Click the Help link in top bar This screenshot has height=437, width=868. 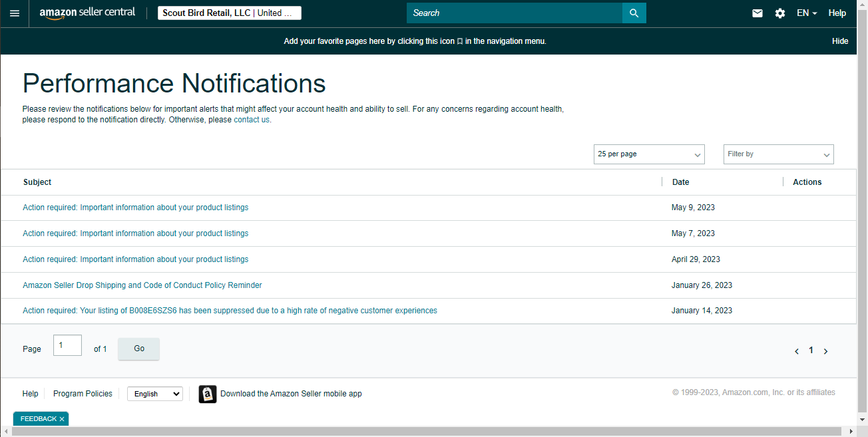[x=837, y=13]
